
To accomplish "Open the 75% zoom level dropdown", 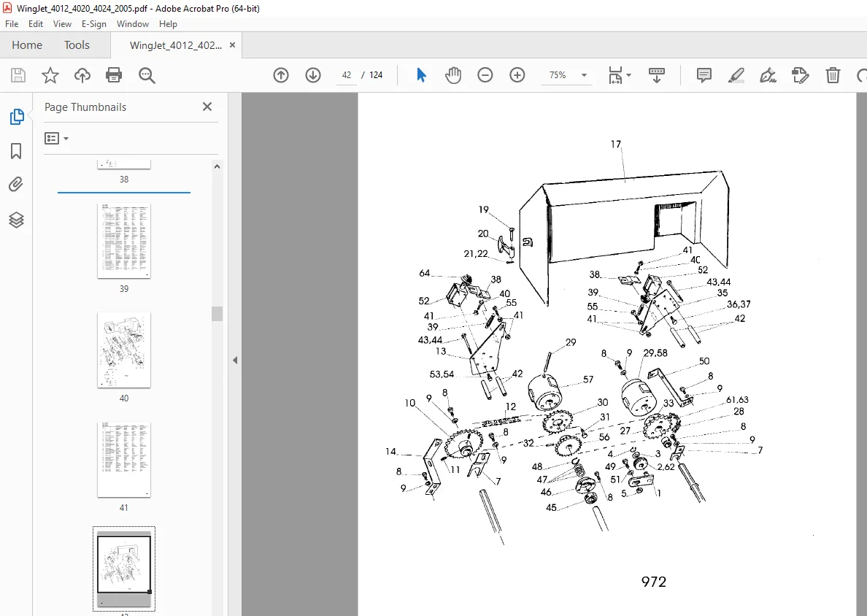I will click(x=567, y=75).
